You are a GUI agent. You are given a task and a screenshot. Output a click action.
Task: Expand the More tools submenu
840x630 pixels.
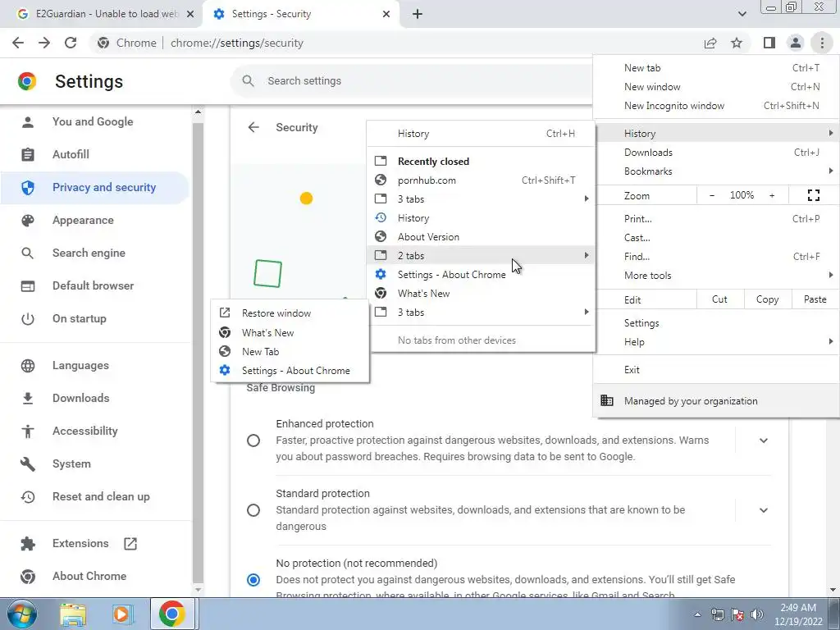tap(716, 276)
